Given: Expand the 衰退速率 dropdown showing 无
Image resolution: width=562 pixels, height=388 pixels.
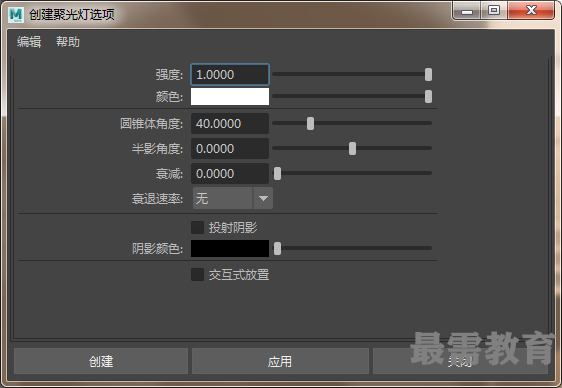Looking at the screenshot, I should (x=233, y=198).
